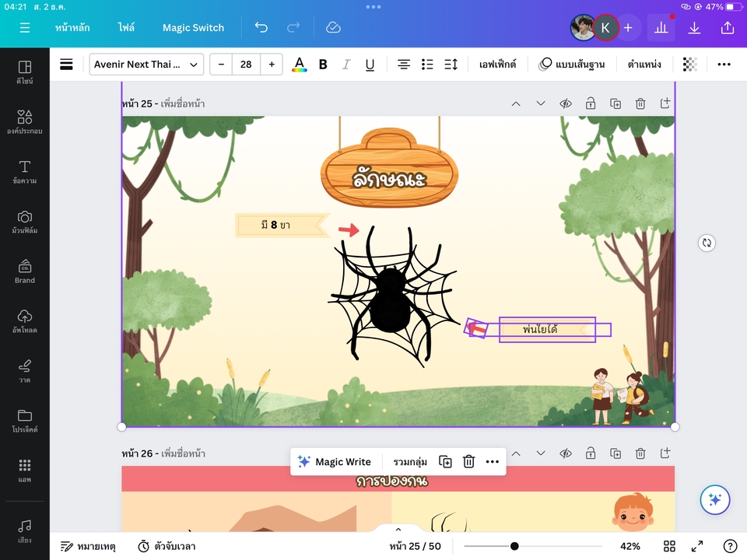Click the Magic Write button
Viewport: 747px width, 560px height.
(x=335, y=462)
